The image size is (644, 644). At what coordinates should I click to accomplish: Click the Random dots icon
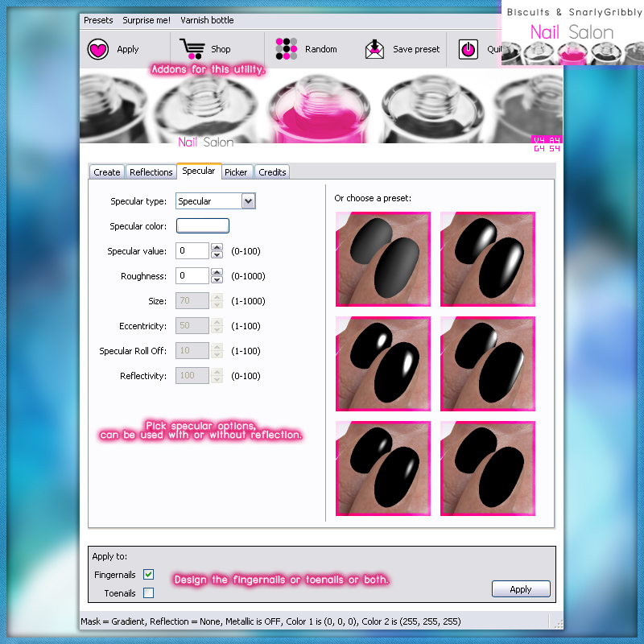(x=287, y=49)
